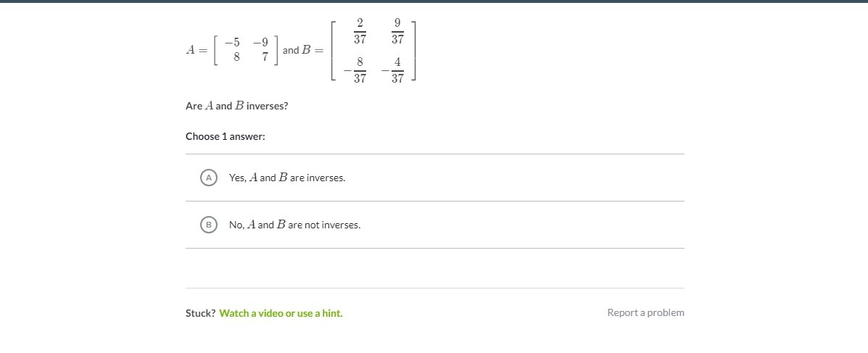Click the dark header bar at top
Viewport: 868px width, 353px height.
tap(434, 1)
